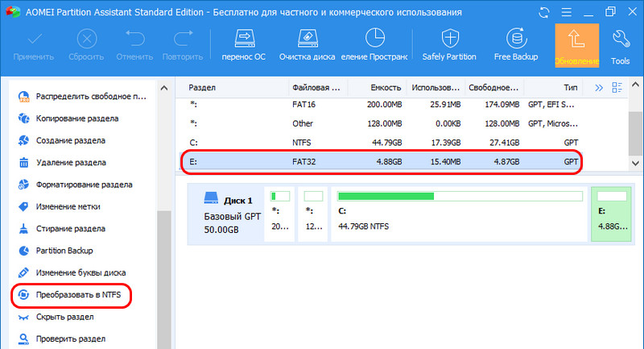Viewport: 644px width, 349px height.
Task: Select Стирание раздела wipe option
Action: (x=62, y=229)
